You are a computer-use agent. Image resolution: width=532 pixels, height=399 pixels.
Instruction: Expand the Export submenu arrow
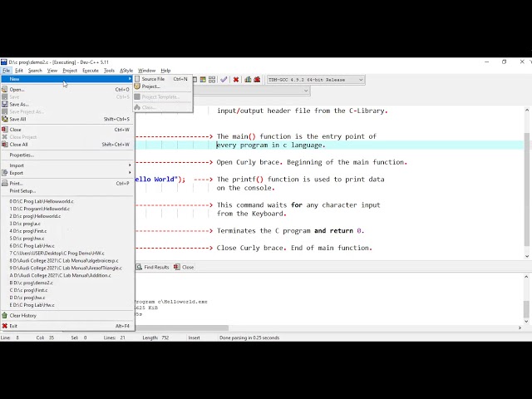[x=130, y=173]
